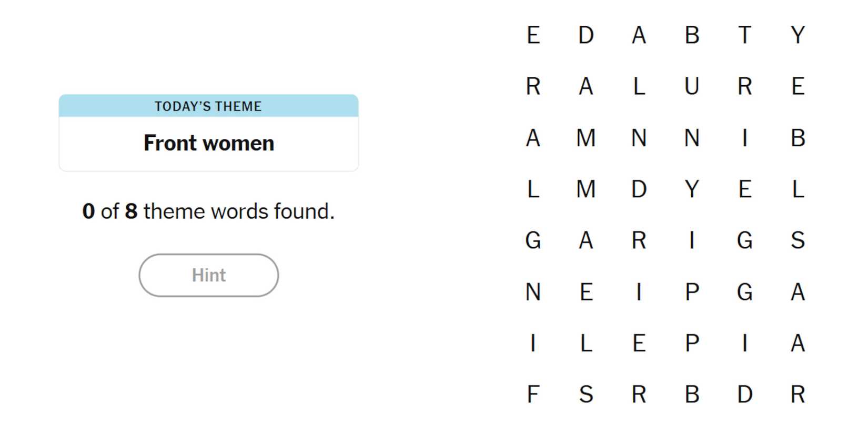Pick the letter D in the bottom row
This screenshot has height=434, width=868.
[744, 395]
